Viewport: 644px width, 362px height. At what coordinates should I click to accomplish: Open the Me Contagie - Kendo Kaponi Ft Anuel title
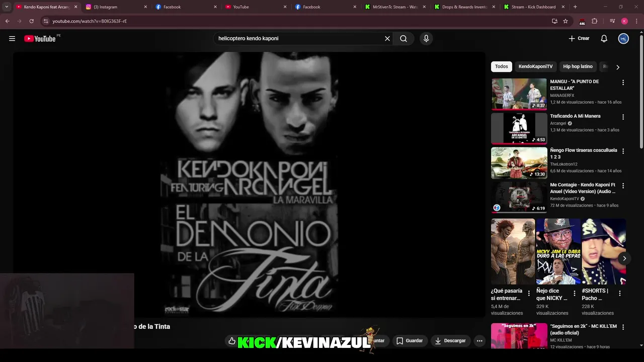point(583,188)
